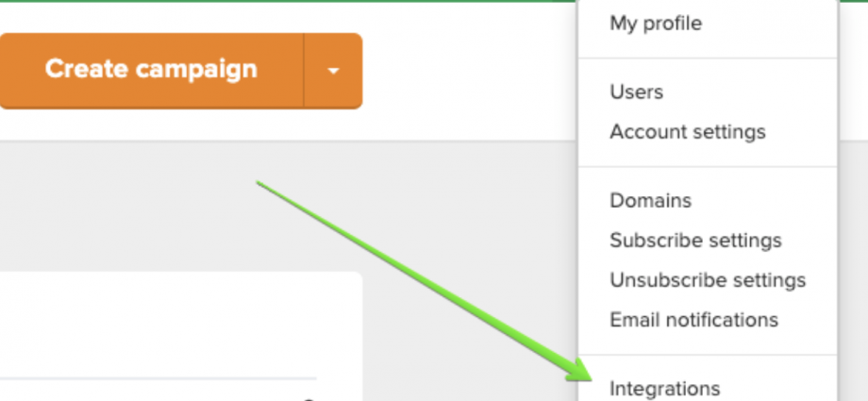
Task: Click the green strip at the top edge
Action: pos(283,1)
